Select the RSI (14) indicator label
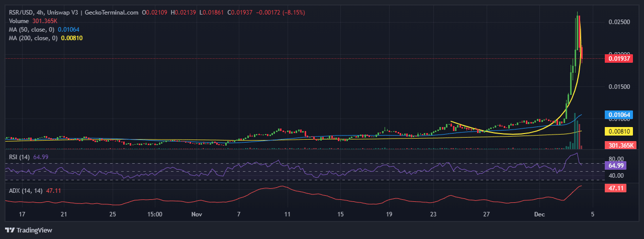Screen dimensions: 644x239 [20, 157]
